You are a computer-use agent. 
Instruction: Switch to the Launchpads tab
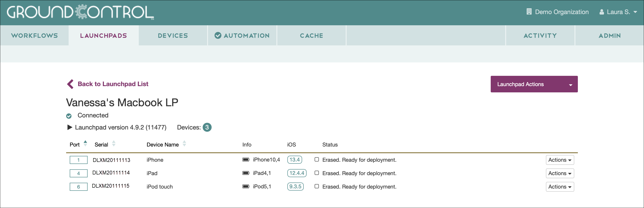point(103,36)
